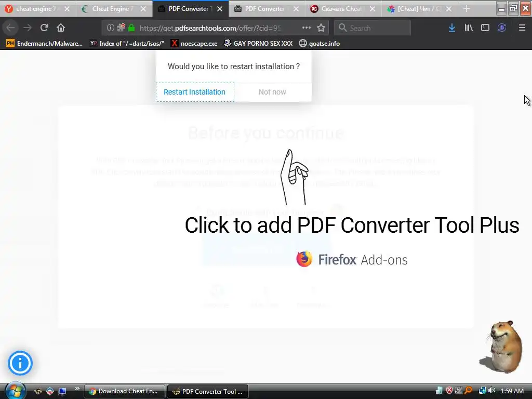Open the Index of /~dartz/isos/ bookmark

point(127,44)
